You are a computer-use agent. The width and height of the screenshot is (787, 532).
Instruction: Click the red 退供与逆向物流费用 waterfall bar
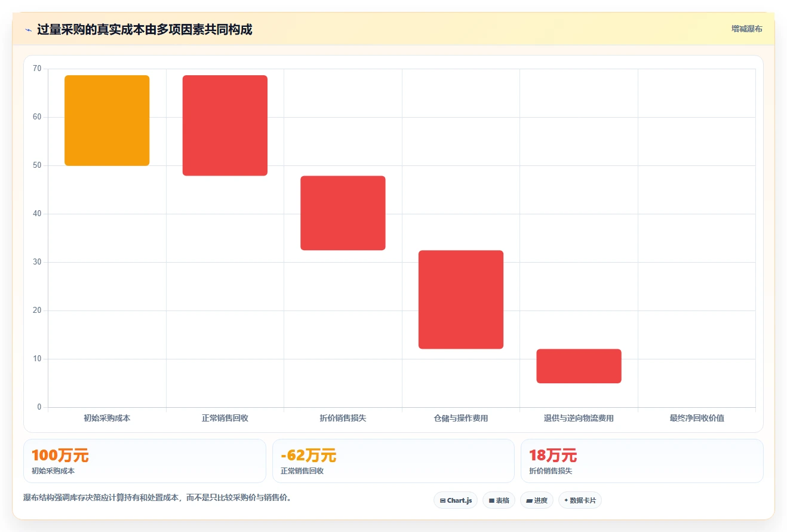579,366
